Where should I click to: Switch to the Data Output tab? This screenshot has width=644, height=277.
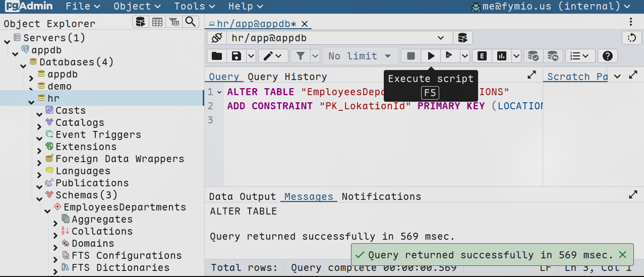pyautogui.click(x=242, y=196)
